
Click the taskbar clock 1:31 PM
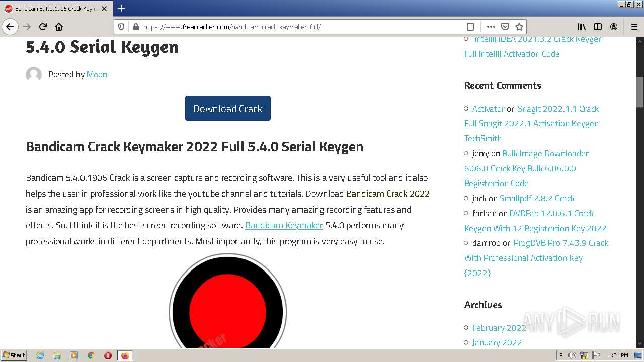(618, 355)
